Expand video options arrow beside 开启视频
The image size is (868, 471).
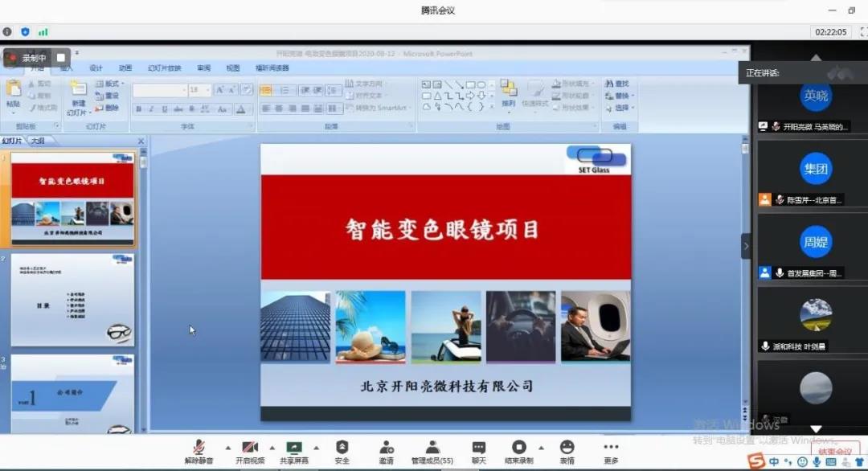[272, 448]
